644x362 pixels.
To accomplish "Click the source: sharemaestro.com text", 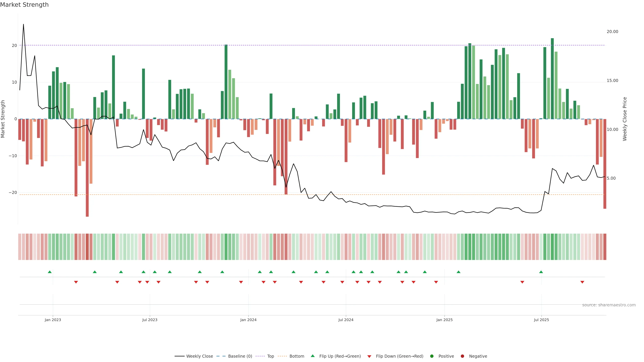I will tap(609, 305).
